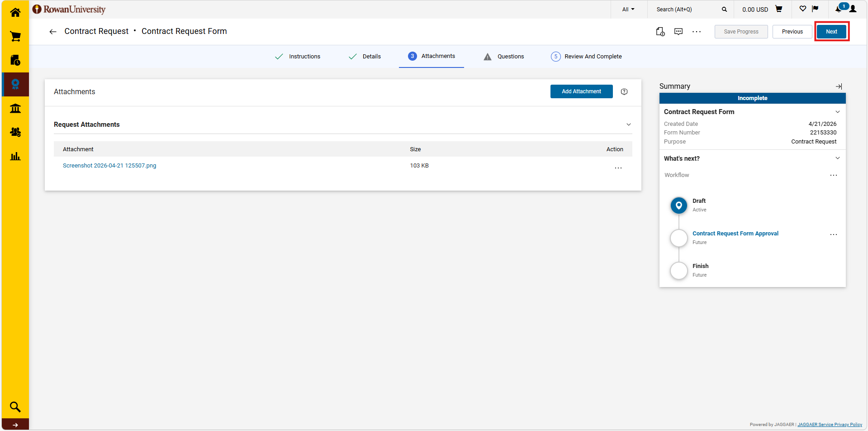Collapse the Summary panel arrow
The height and width of the screenshot is (431, 868).
click(839, 86)
